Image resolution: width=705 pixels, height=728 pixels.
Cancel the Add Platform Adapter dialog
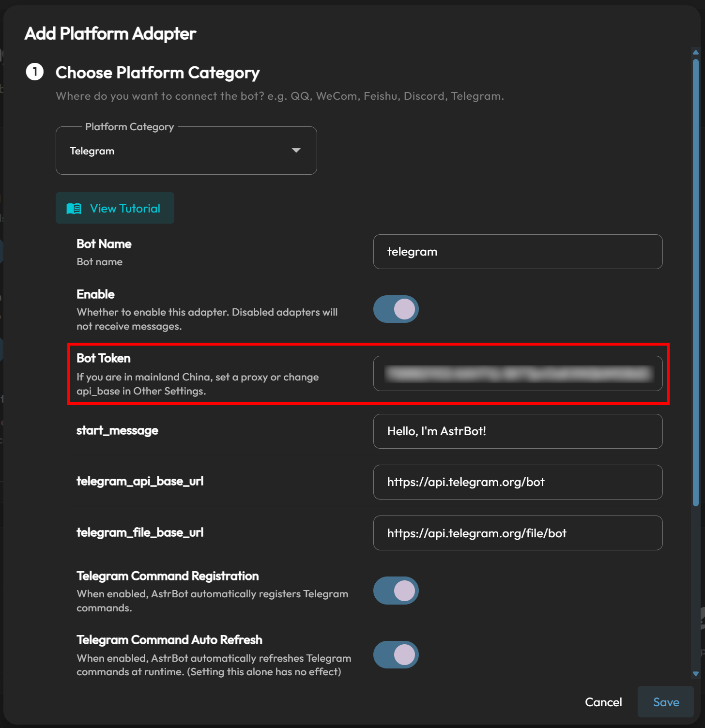point(603,702)
